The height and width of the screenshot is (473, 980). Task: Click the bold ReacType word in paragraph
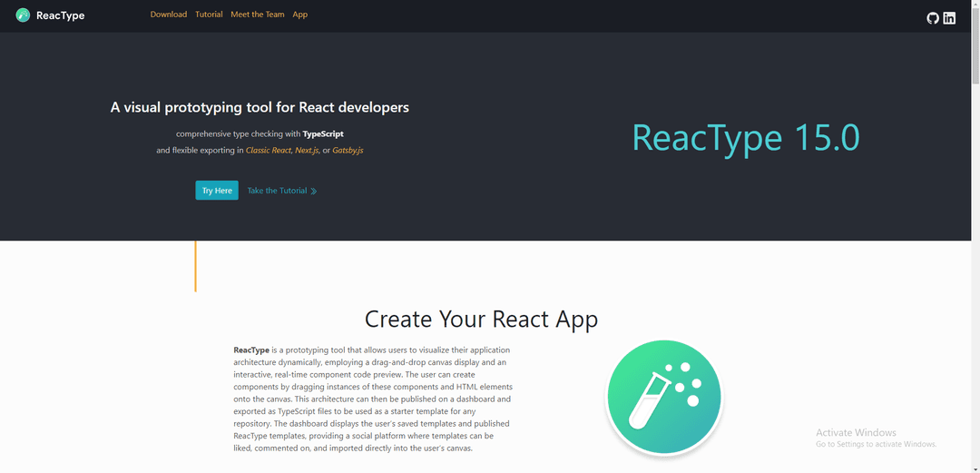[x=252, y=350]
